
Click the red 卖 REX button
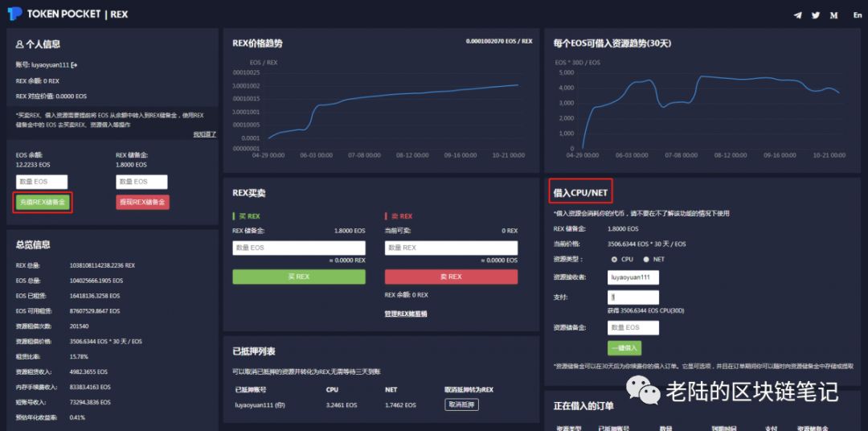451,277
